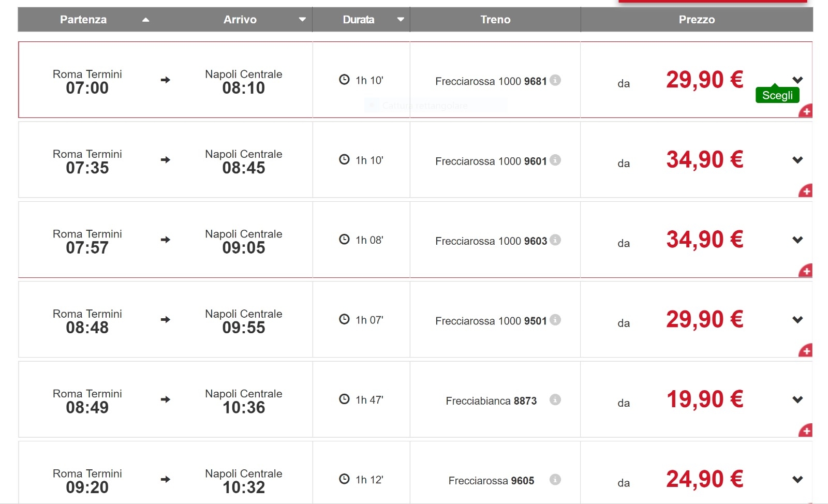
Task: Click red plus icon on 07:57 train row
Action: pyautogui.click(x=806, y=271)
